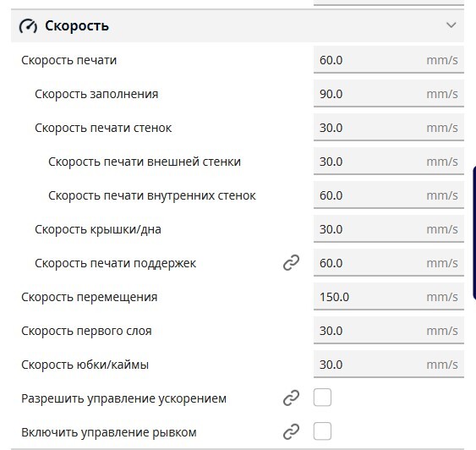This screenshot has width=476, height=450.
Task: Click the Скорость перемещения setting label
Action: click(90, 297)
